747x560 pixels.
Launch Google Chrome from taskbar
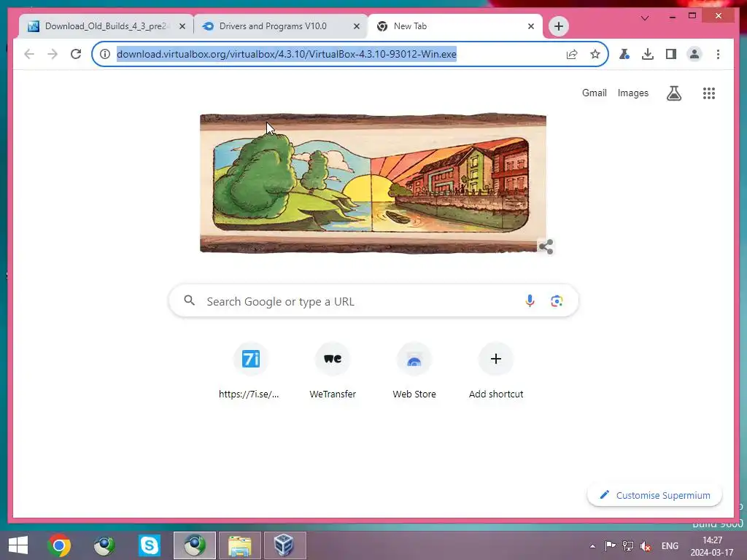pyautogui.click(x=59, y=545)
